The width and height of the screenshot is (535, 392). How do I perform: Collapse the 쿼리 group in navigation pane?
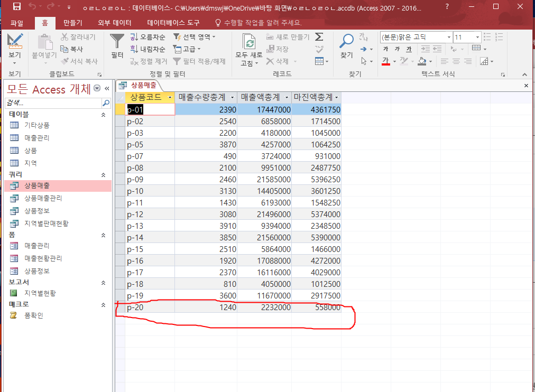[103, 174]
